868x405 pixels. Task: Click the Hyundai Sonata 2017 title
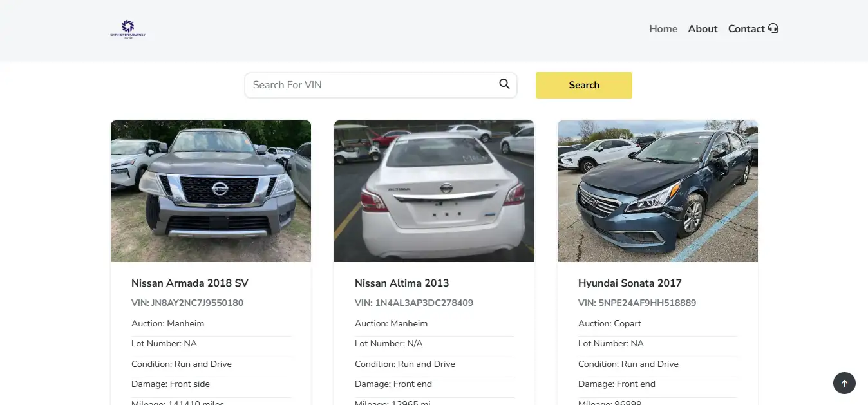click(630, 283)
